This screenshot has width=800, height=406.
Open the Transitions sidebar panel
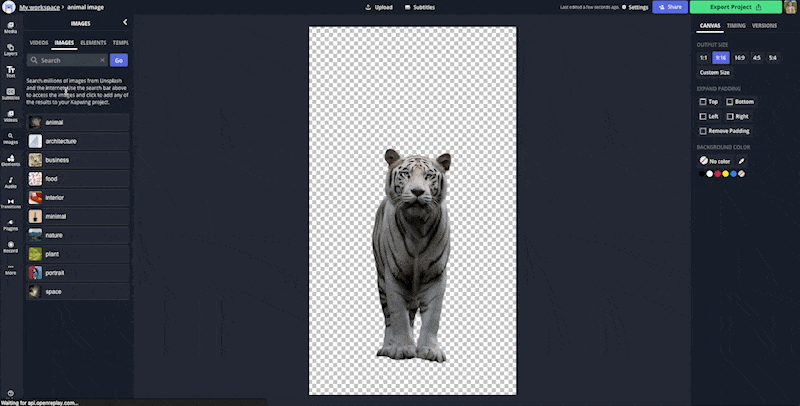coord(10,202)
